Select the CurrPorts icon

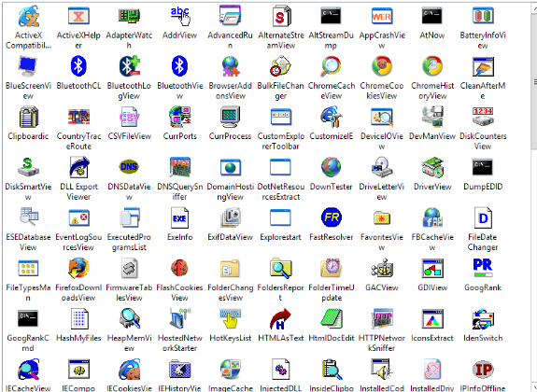[180, 117]
